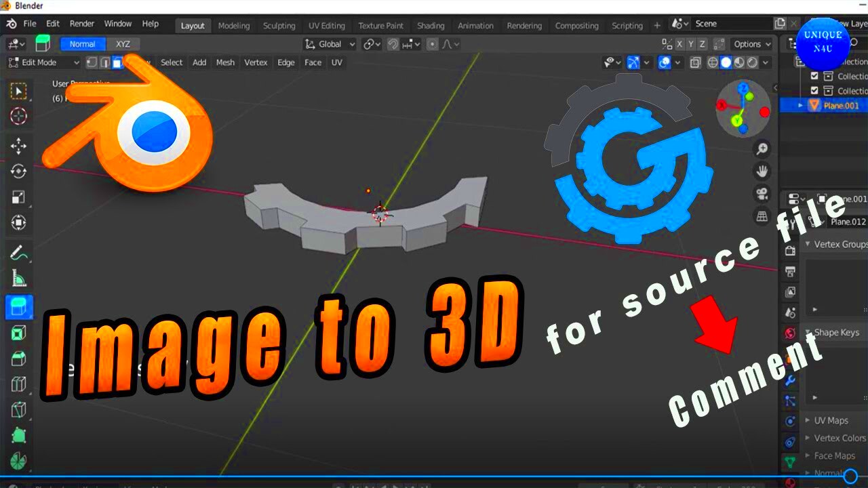Switch to the Modeling workspace tab
Viewport: 868px width, 488px height.
coord(234,26)
